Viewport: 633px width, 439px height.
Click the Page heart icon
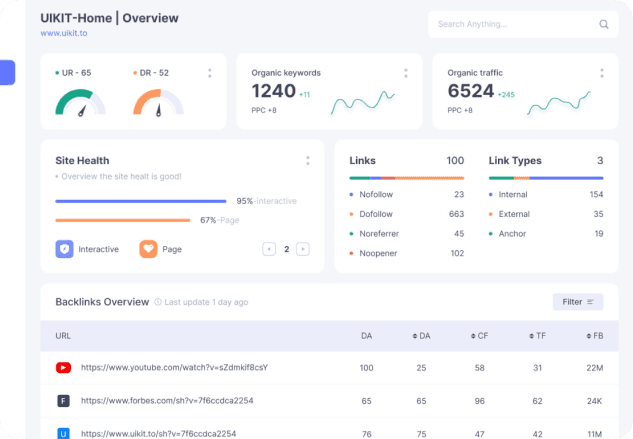[148, 249]
